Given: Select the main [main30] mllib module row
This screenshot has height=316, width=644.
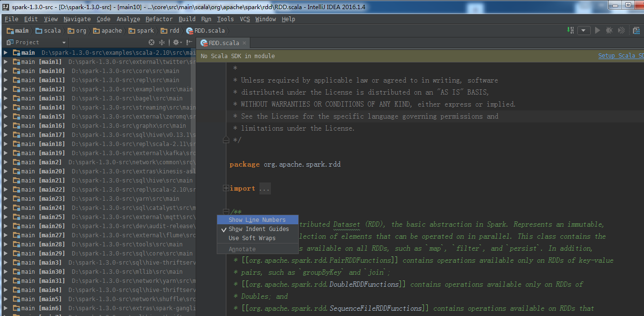Looking at the screenshot, I should (x=98, y=272).
